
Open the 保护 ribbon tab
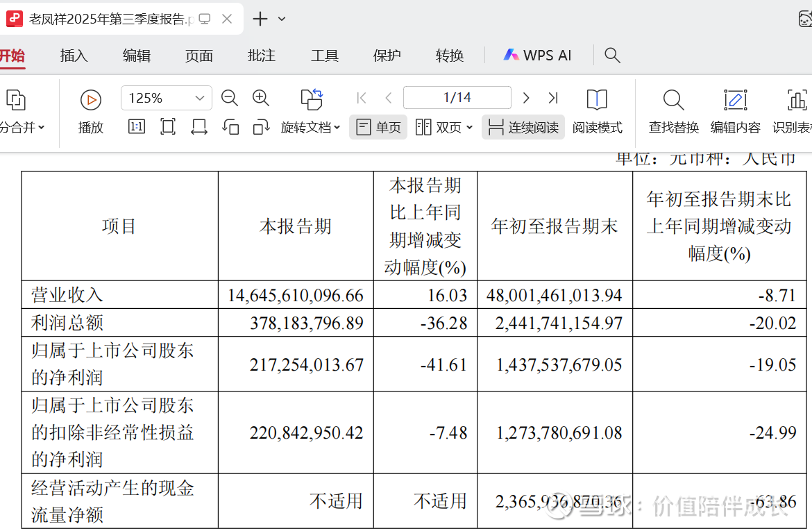[x=387, y=56]
